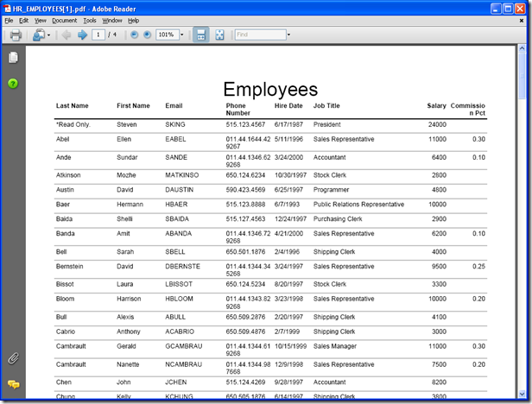
Task: Click the Job Title column header
Action: (326, 106)
